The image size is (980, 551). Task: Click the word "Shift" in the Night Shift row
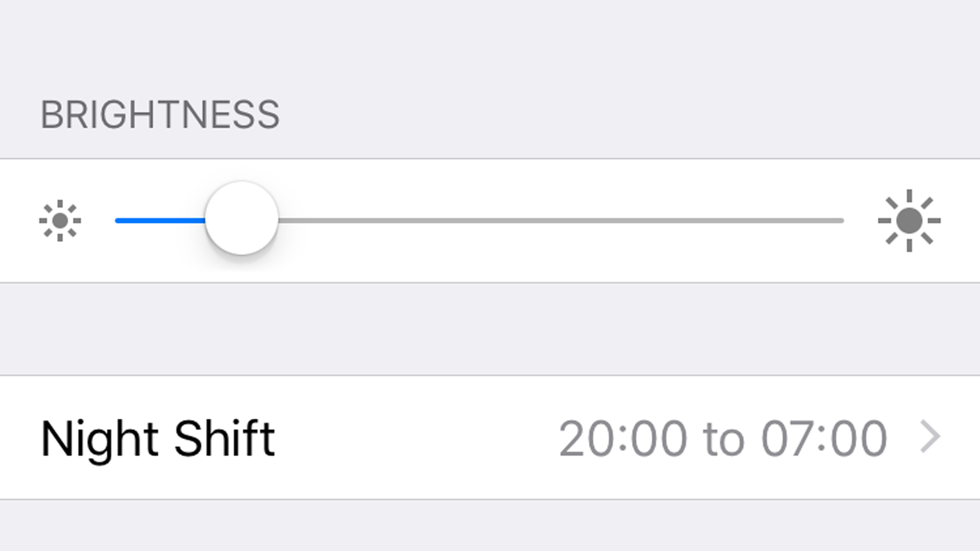224,439
